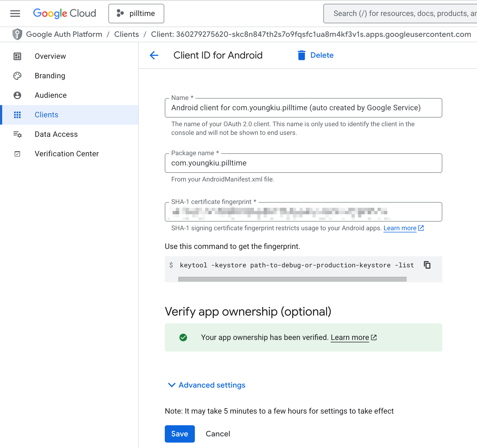The height and width of the screenshot is (448, 477).
Task: Click the trash can delete icon
Action: [x=302, y=55]
